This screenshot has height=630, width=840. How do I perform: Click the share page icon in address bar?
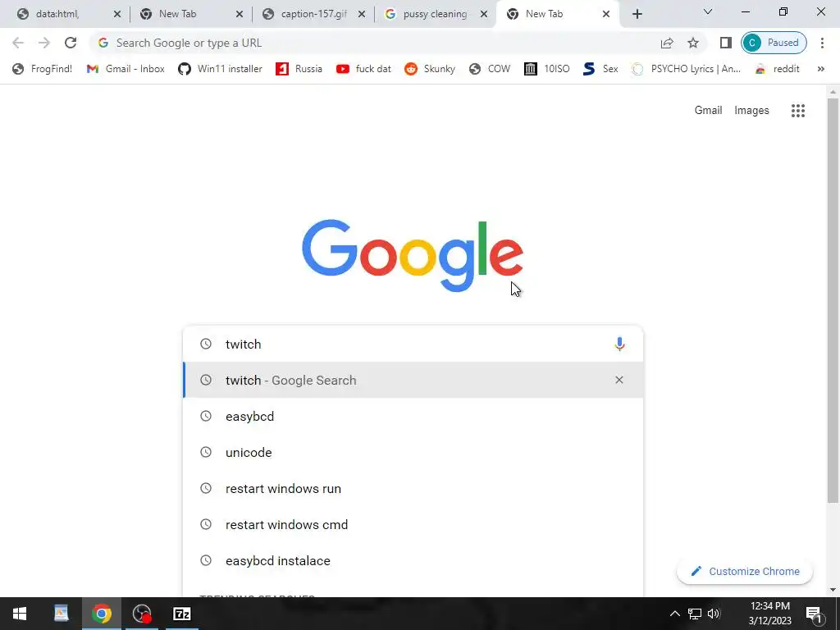click(667, 43)
